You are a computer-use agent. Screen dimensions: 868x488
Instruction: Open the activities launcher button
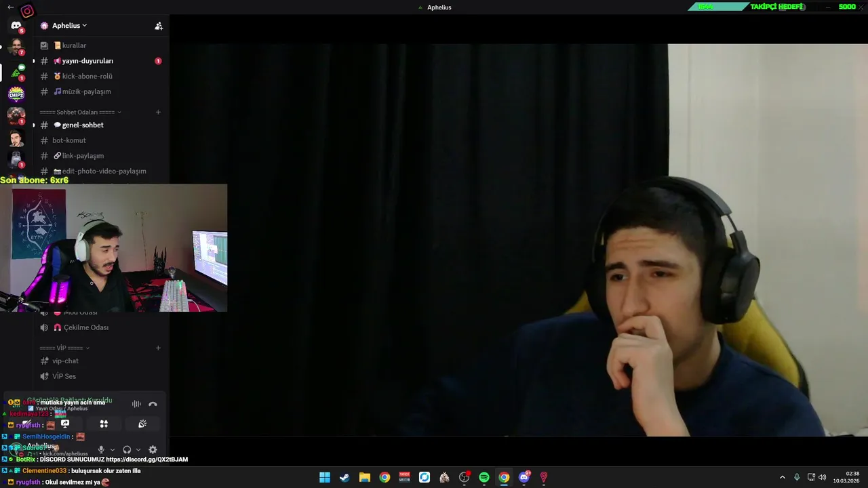104,424
